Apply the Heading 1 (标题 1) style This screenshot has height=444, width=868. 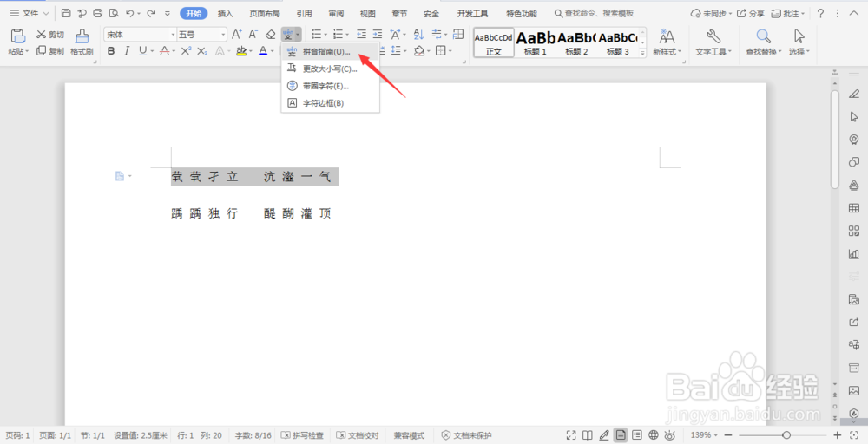pyautogui.click(x=536, y=42)
